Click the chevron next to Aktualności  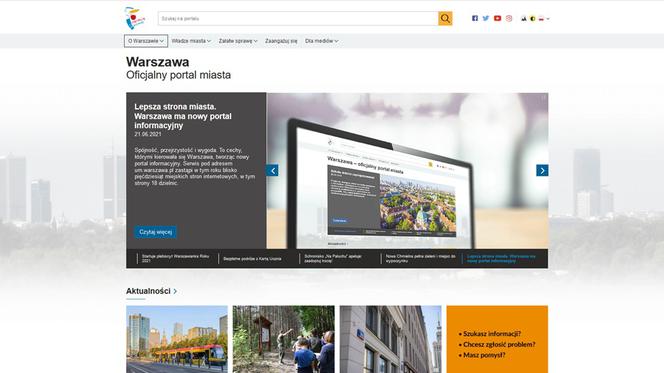tap(175, 291)
